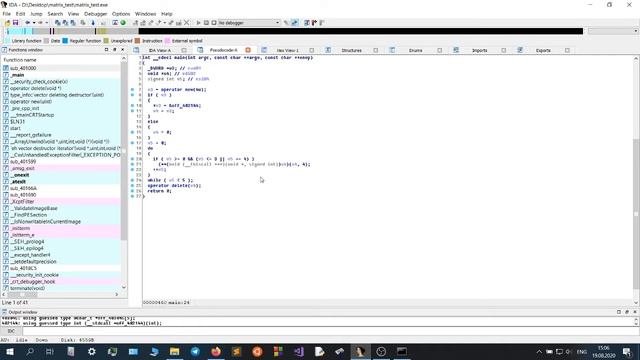The image size is (640, 360).
Task: Switch to the Structures tab
Action: (351, 50)
